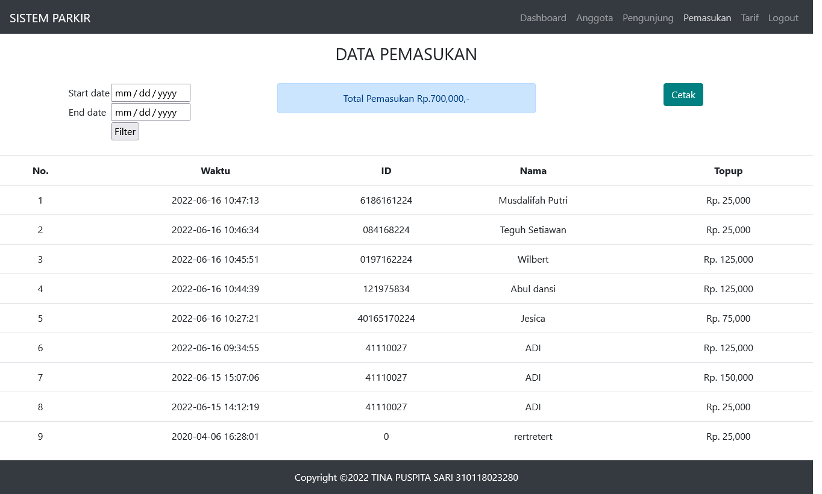Click Logout in the navbar
The width and height of the screenshot is (822, 494).
click(x=783, y=18)
